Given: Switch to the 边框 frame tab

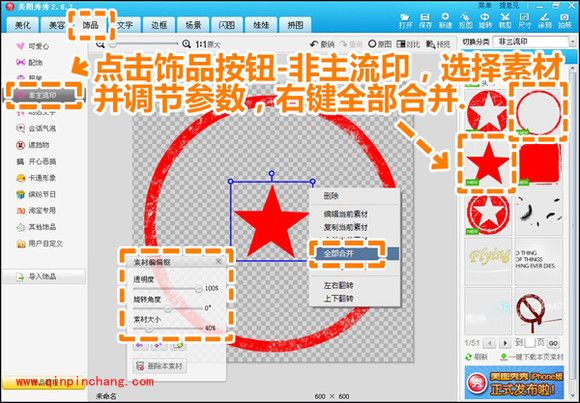Looking at the screenshot, I should [159, 25].
